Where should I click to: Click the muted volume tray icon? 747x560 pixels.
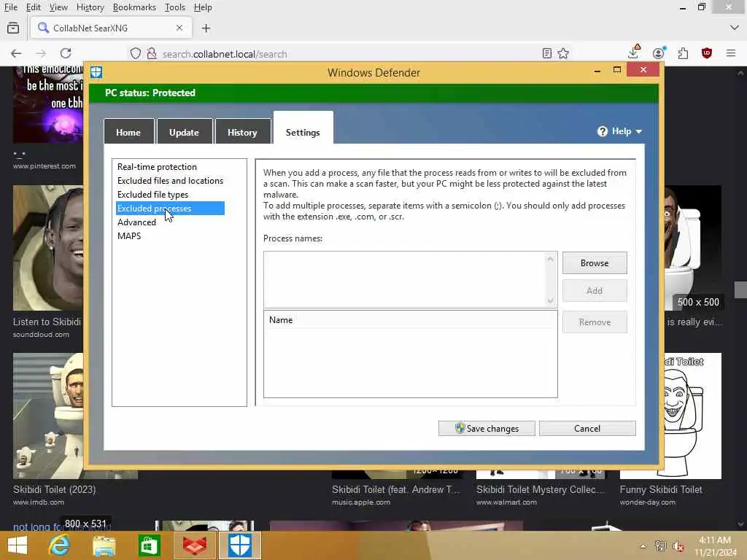click(x=678, y=547)
